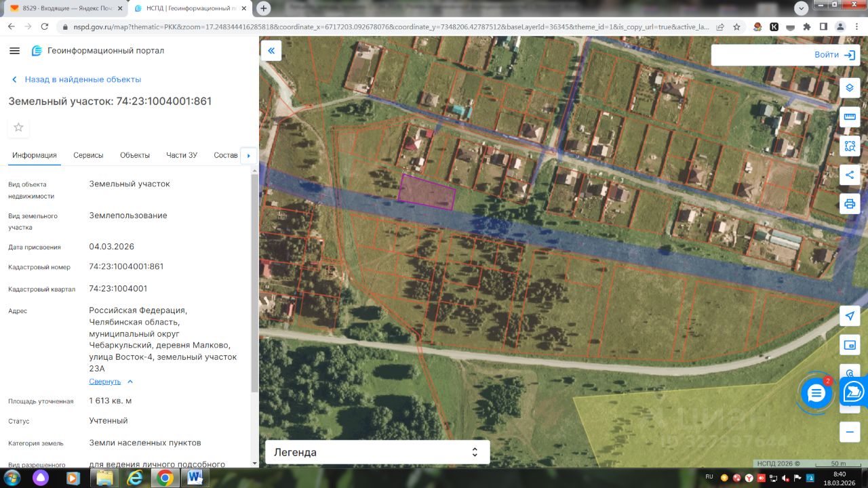Select the Земли населенных пунктов value
The height and width of the screenshot is (488, 868).
(145, 443)
